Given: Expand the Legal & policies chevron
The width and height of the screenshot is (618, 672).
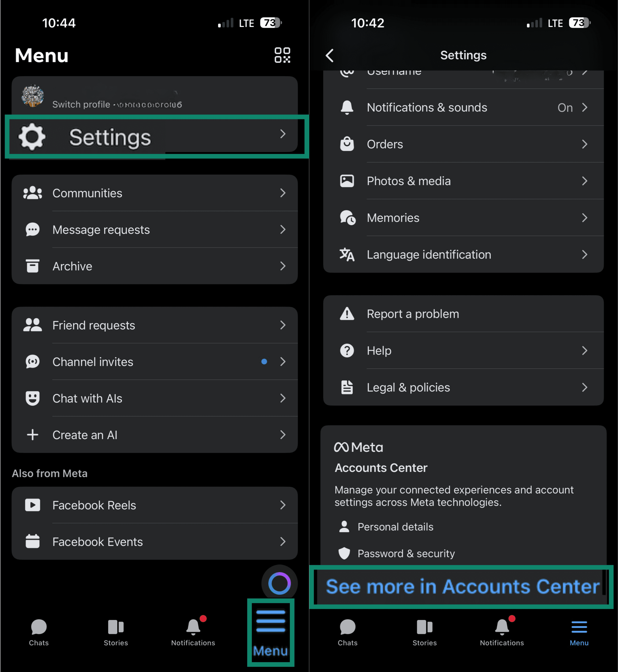Looking at the screenshot, I should coord(584,387).
